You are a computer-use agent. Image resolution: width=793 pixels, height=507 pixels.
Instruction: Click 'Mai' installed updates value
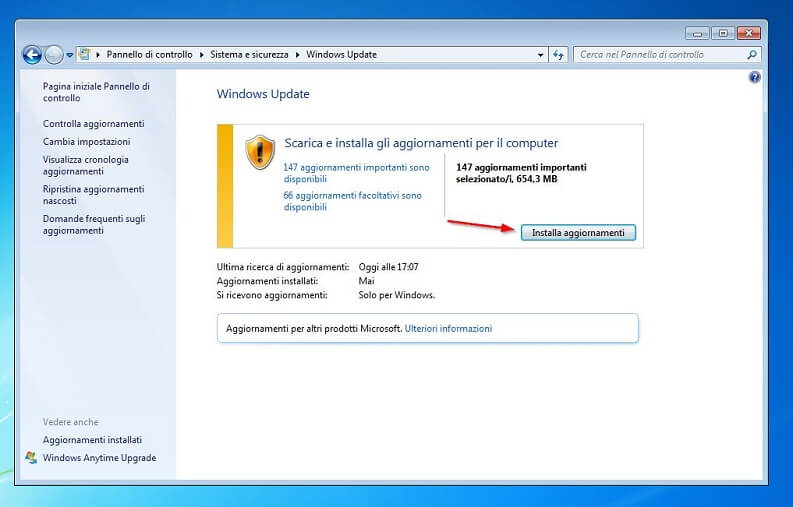[x=366, y=281]
